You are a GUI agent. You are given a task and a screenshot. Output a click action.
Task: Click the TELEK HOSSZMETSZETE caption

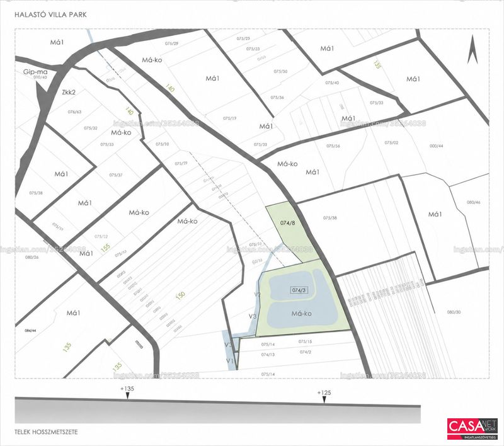46,432
